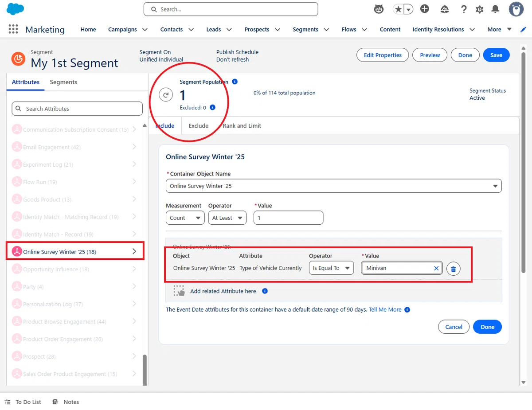Expand Communication Subscription Consent (15) group
This screenshot has height=410, width=532.
[x=134, y=129]
